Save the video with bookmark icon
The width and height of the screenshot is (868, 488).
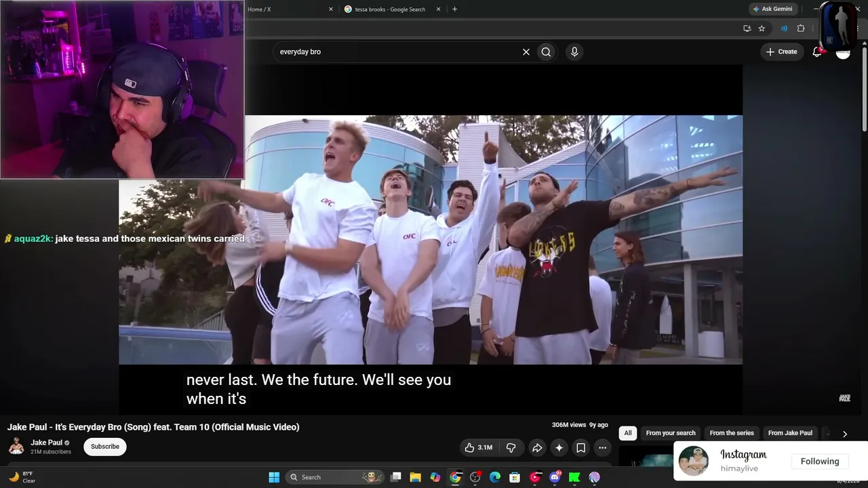[580, 447]
